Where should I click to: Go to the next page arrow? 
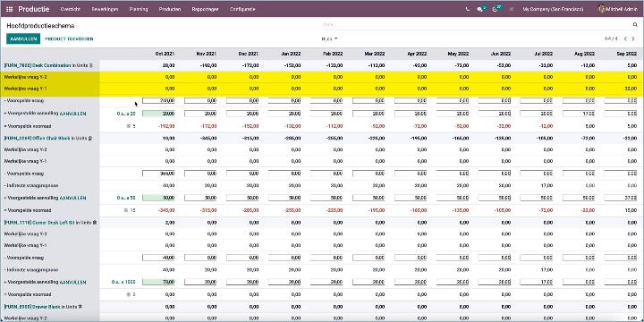click(633, 39)
